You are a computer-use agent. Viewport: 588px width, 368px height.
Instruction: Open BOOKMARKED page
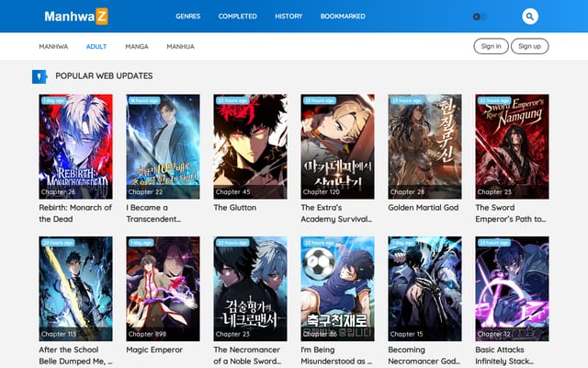point(343,17)
